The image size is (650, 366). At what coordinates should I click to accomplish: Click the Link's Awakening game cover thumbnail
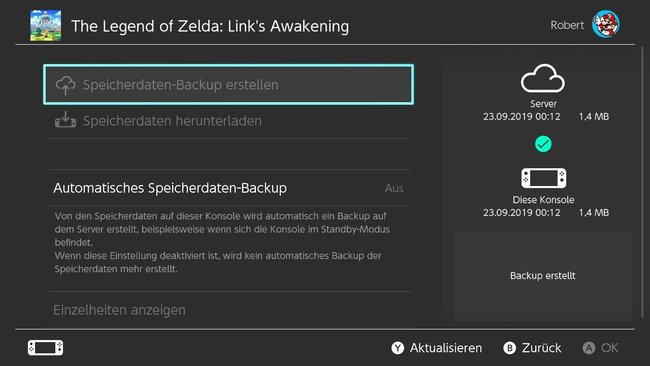(x=46, y=25)
